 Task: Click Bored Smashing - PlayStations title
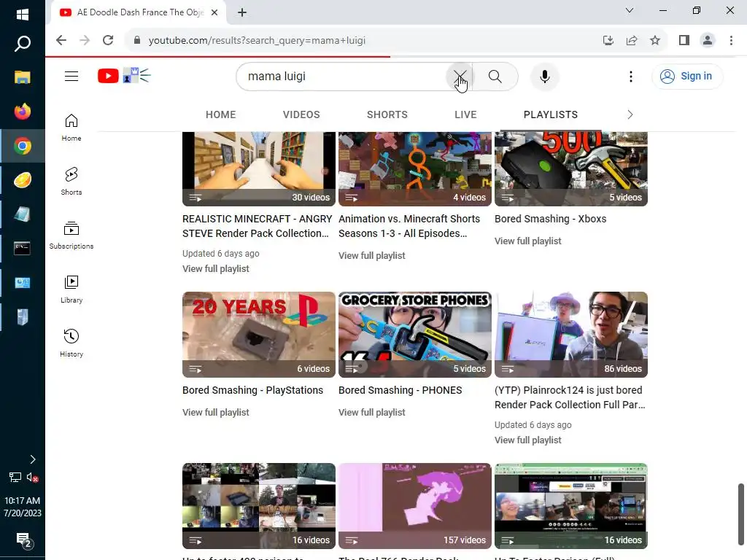tap(252, 390)
